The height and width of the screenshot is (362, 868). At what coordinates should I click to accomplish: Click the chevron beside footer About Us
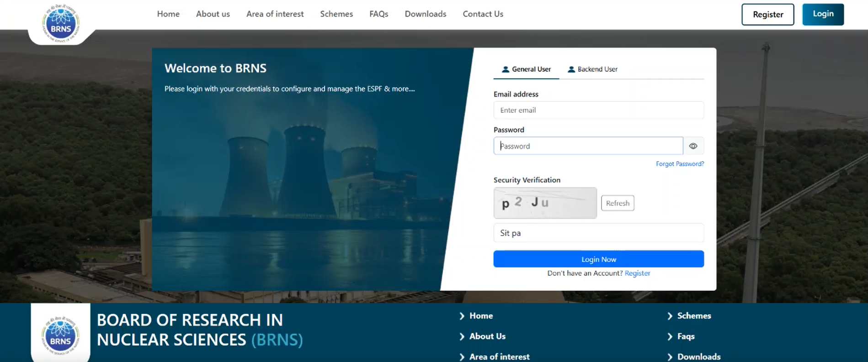pyautogui.click(x=462, y=336)
